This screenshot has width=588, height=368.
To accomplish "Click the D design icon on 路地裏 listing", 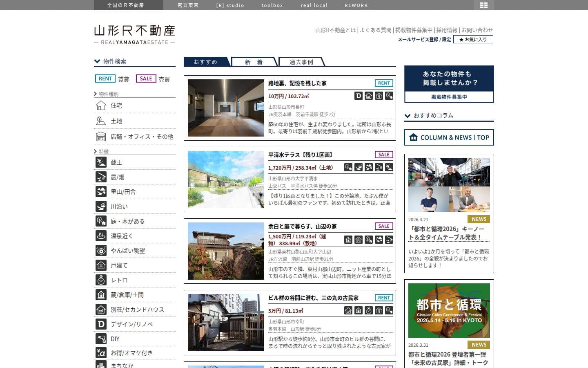I will 359,96.
